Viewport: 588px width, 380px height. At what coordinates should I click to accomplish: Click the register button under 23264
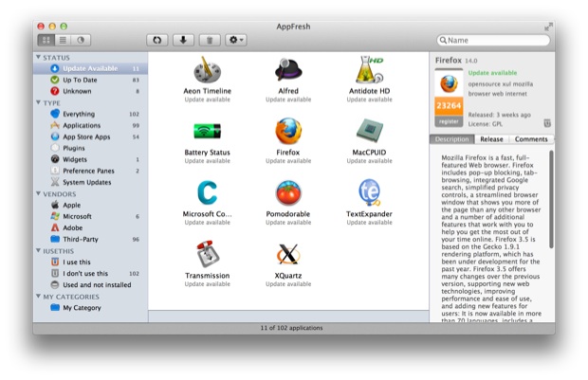click(449, 121)
